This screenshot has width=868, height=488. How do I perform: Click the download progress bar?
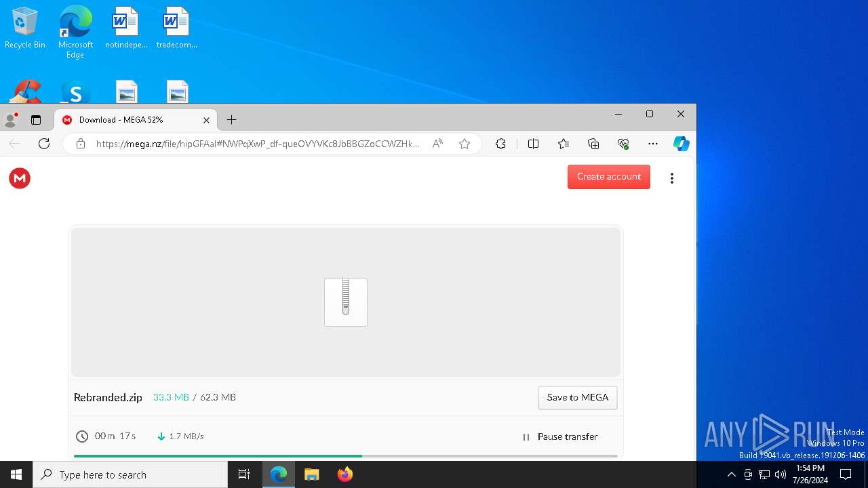(x=346, y=456)
